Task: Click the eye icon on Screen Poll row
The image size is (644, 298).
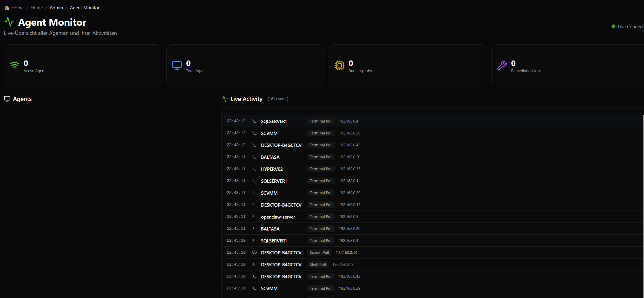Action: [x=254, y=252]
